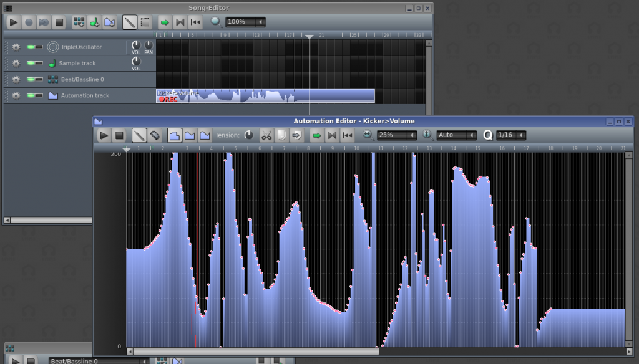Toggle auto-scrolling in Automation Editor
The image size is (639, 364).
[316, 135]
